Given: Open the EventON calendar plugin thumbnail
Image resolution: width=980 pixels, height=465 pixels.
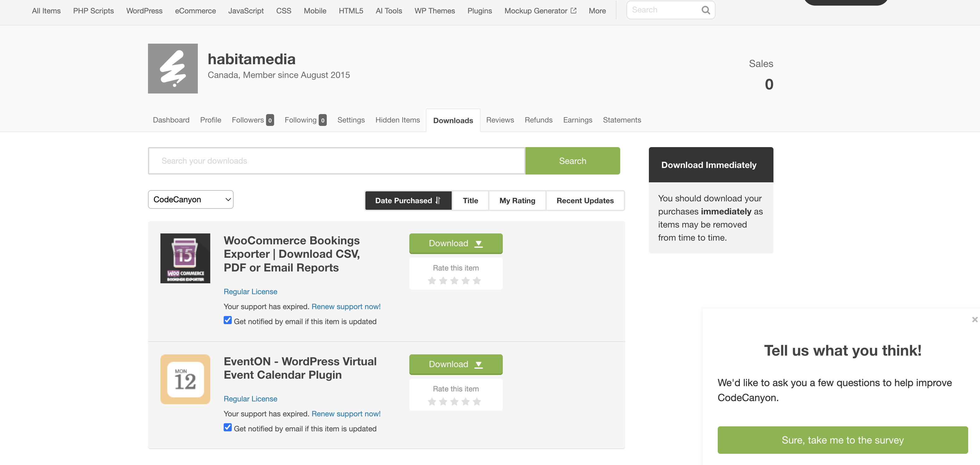Looking at the screenshot, I should coord(185,379).
